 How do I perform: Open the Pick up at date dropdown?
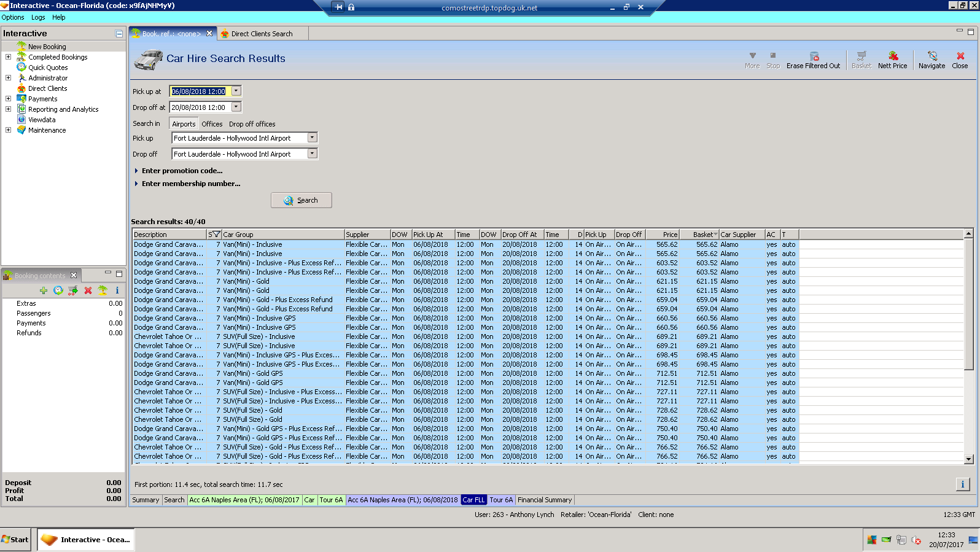click(236, 91)
